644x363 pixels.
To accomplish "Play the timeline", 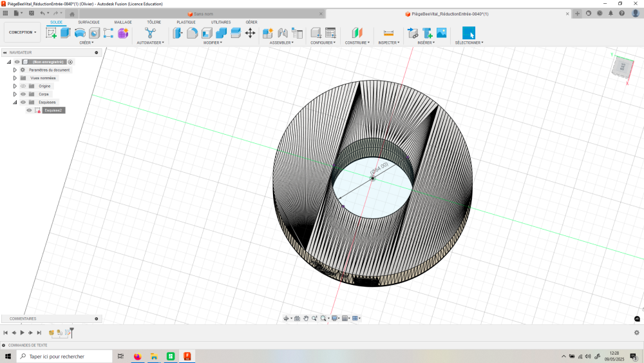I will coord(22,333).
